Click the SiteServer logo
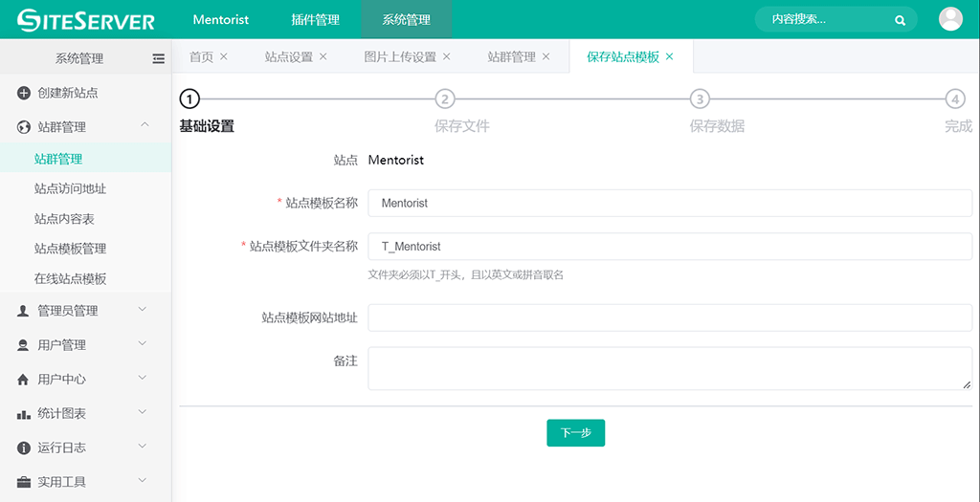980x502 pixels. [86, 19]
